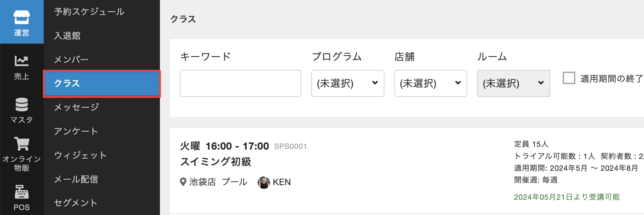Viewport: 644px width, 215px height.
Task: Select 入退館 in the sidebar
Action: pyautogui.click(x=67, y=36)
